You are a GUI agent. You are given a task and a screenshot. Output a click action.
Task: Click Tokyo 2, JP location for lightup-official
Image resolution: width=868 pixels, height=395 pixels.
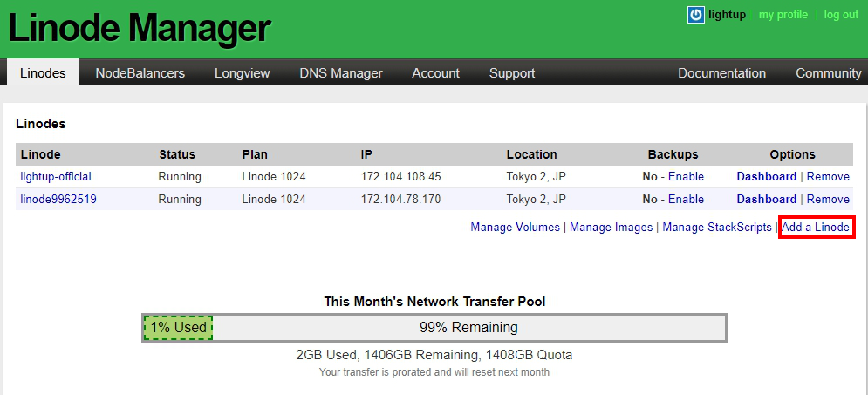click(x=537, y=176)
